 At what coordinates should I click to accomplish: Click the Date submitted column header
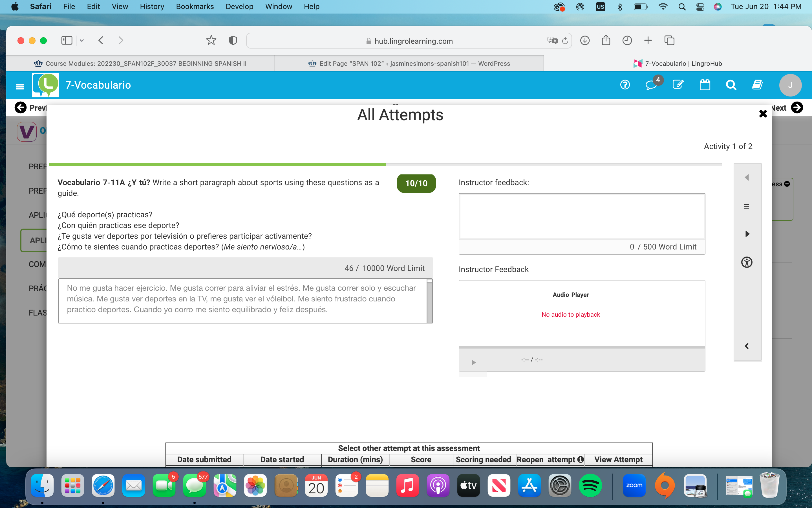204,459
